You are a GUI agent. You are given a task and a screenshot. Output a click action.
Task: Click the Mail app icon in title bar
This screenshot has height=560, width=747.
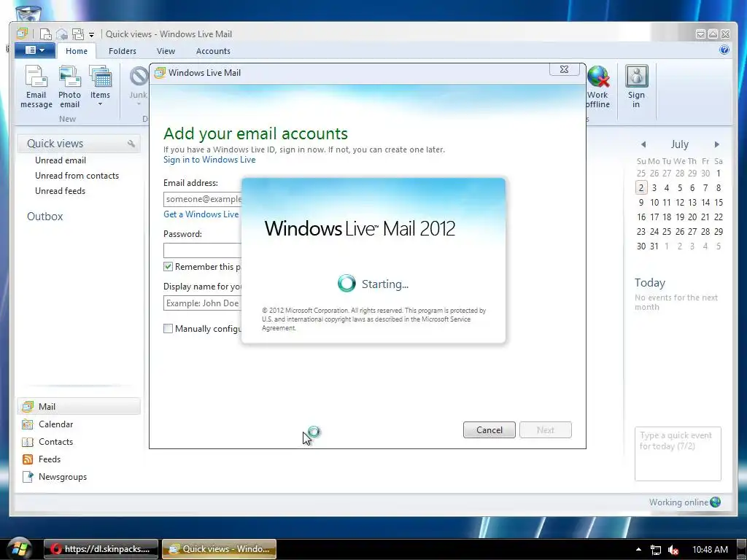(22, 34)
